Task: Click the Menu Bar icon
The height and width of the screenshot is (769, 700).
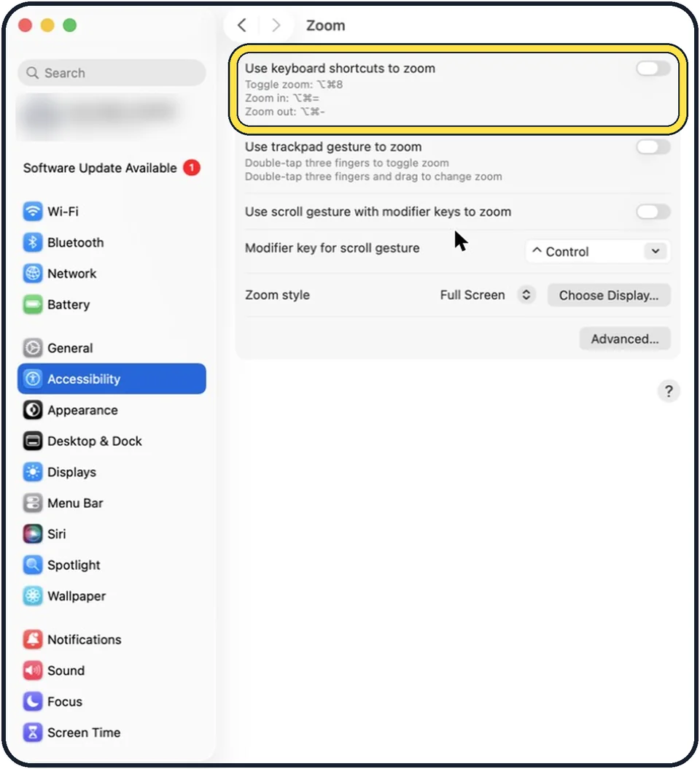Action: point(33,503)
